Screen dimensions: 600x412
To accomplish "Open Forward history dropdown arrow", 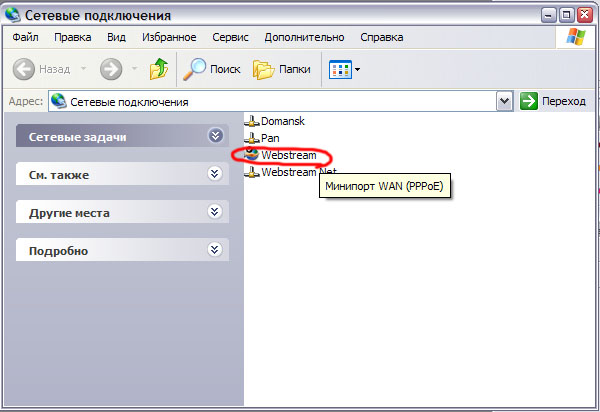I will tap(134, 69).
